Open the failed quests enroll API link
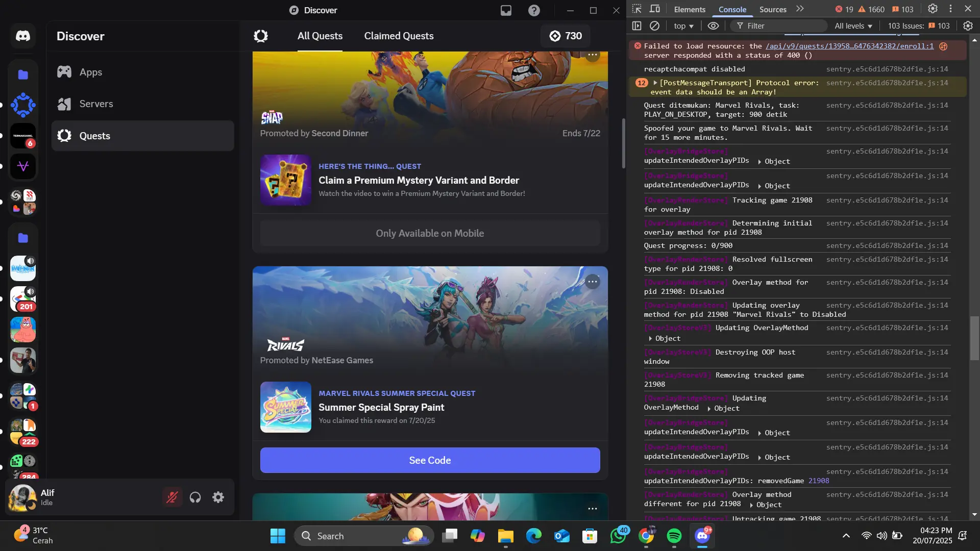The image size is (980, 551). click(x=849, y=46)
